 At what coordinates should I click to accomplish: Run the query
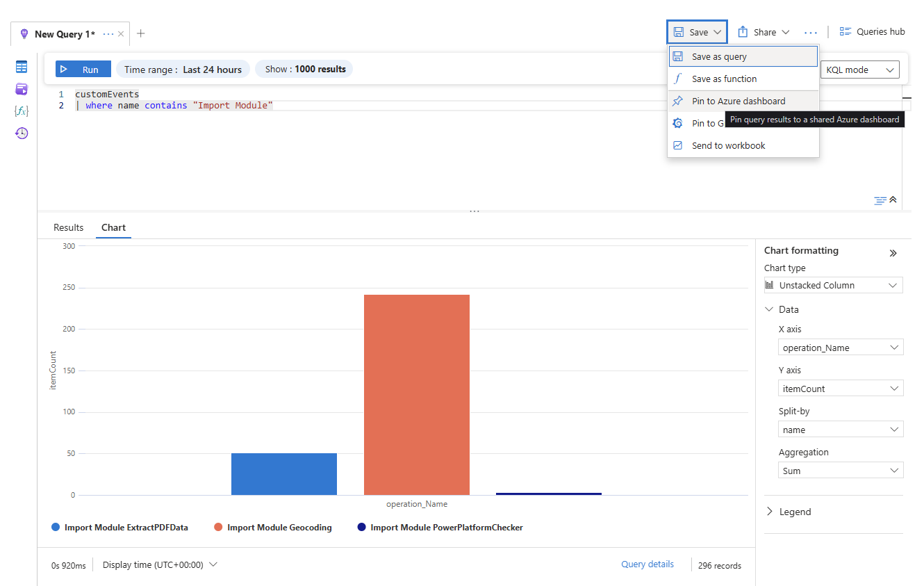[x=83, y=69]
